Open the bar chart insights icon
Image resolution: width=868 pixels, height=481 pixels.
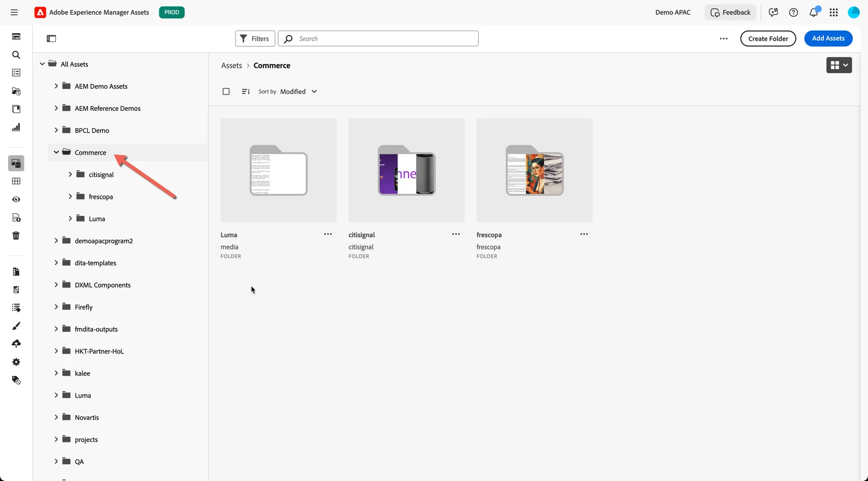16,127
